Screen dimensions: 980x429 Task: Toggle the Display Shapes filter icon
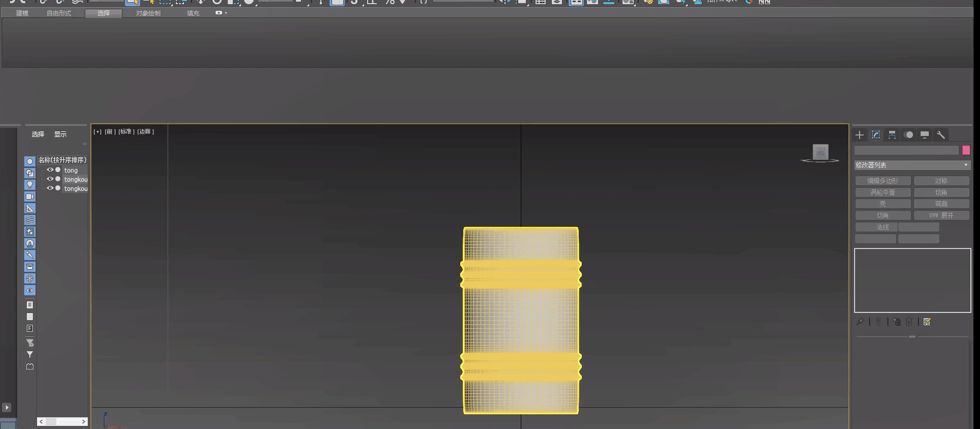(x=30, y=173)
